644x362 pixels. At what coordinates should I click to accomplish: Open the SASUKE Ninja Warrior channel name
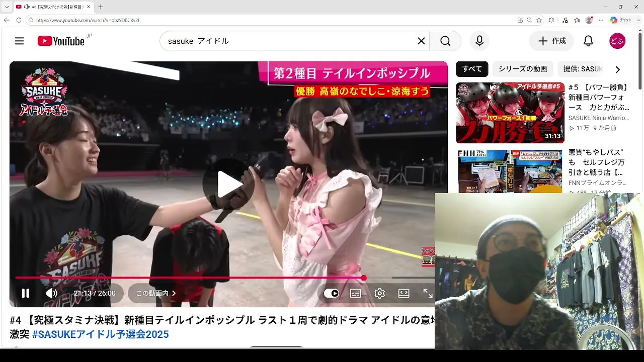pos(599,118)
